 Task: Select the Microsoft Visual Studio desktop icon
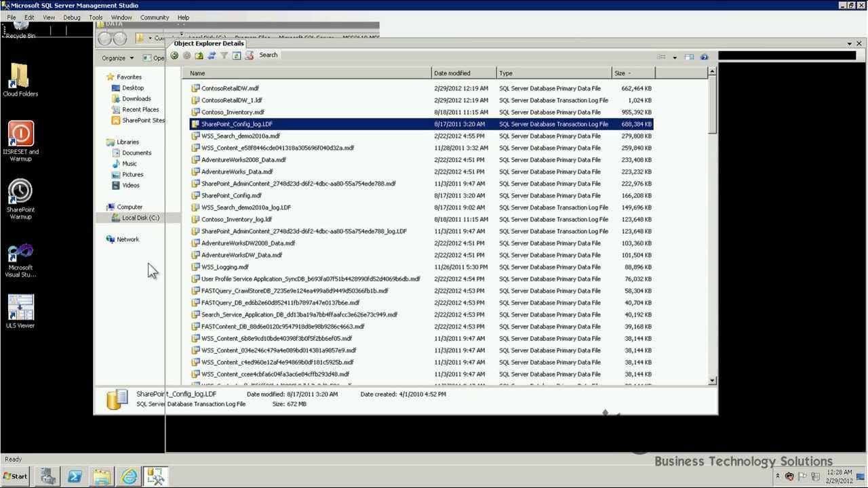tap(20, 260)
